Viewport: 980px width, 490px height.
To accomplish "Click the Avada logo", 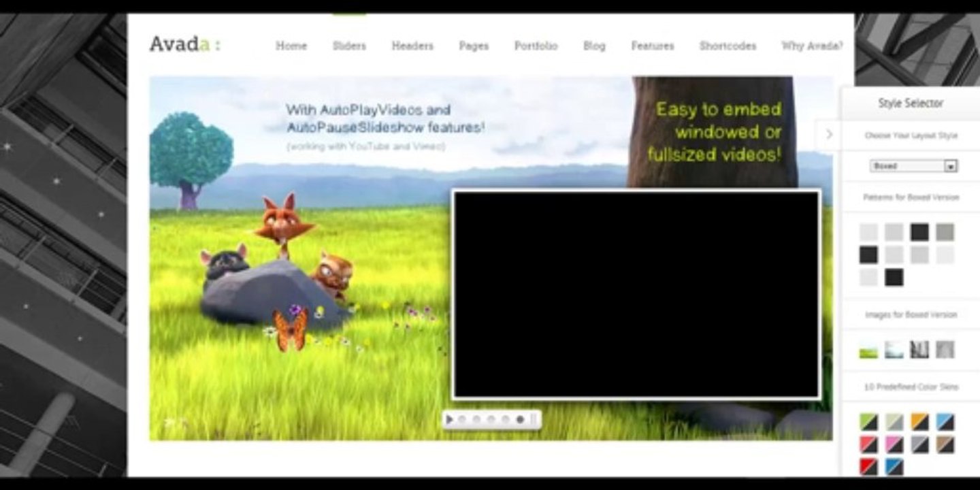I will 184,45.
